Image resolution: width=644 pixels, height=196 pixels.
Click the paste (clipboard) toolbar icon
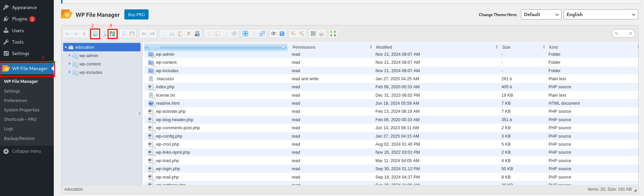click(180, 34)
